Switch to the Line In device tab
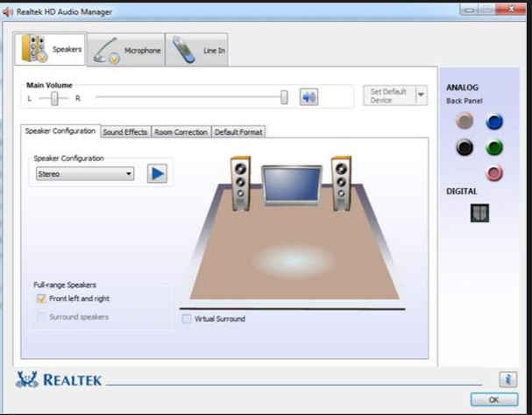 coord(196,50)
